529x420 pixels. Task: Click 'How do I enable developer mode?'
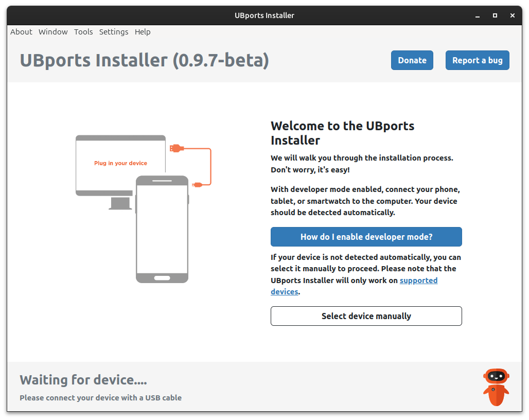tap(366, 237)
